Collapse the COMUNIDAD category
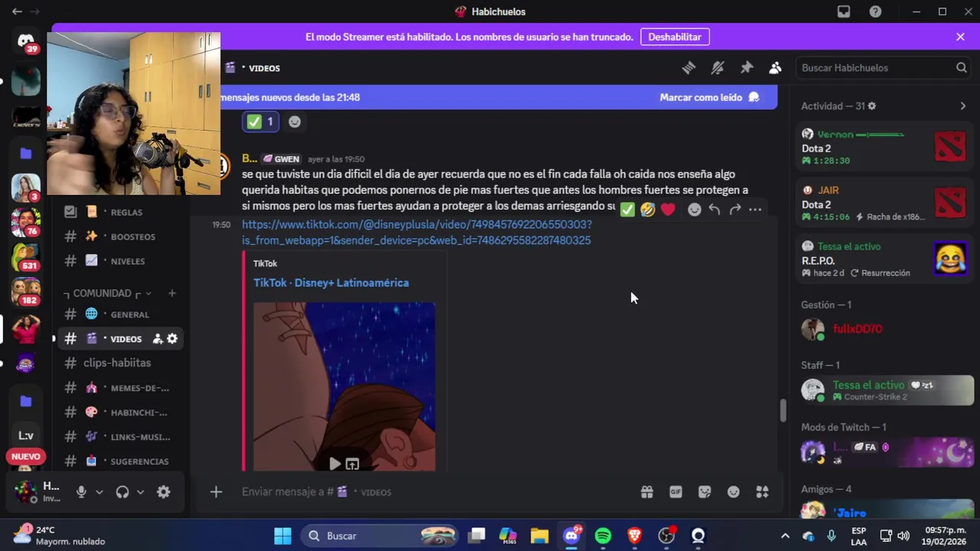 pyautogui.click(x=107, y=293)
